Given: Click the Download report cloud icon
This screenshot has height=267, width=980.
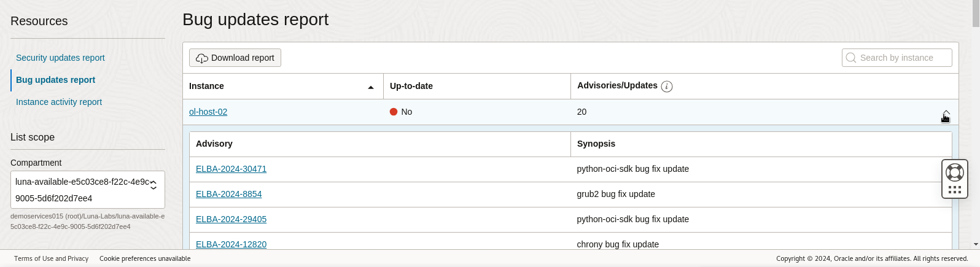Looking at the screenshot, I should point(201,58).
